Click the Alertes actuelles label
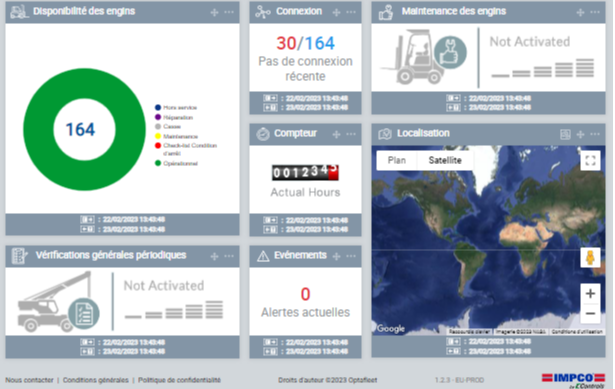This screenshot has width=615, height=389. click(305, 312)
